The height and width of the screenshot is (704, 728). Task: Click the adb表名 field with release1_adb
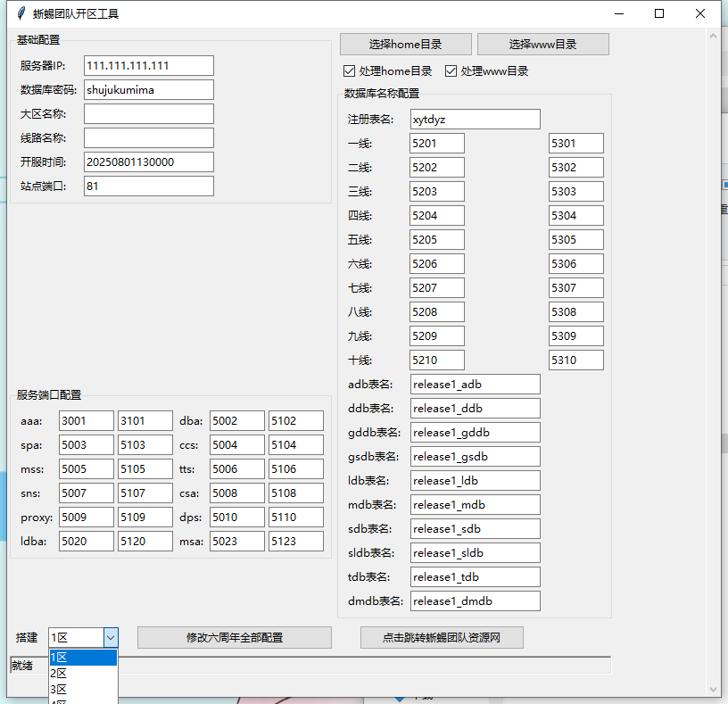[x=475, y=385]
